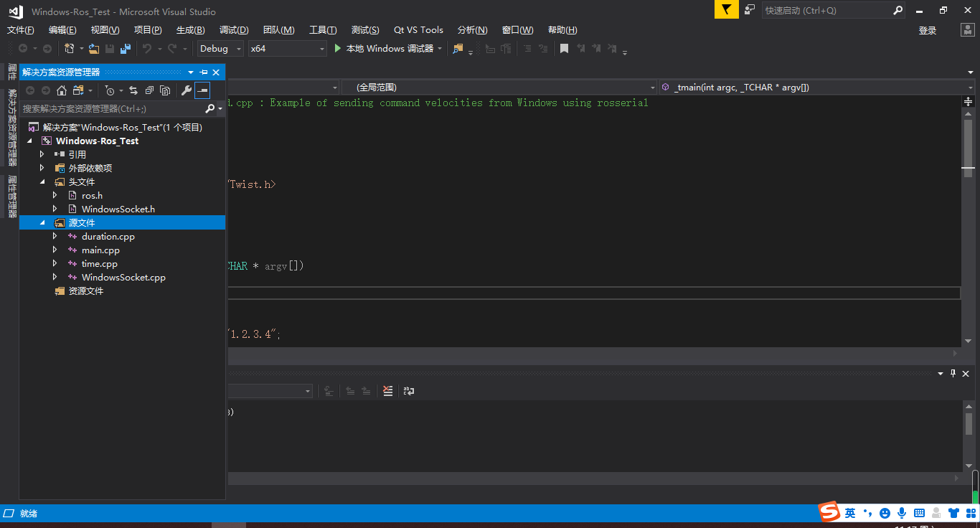980x528 pixels.
Task: Open output source dropdown
Action: [x=308, y=391]
